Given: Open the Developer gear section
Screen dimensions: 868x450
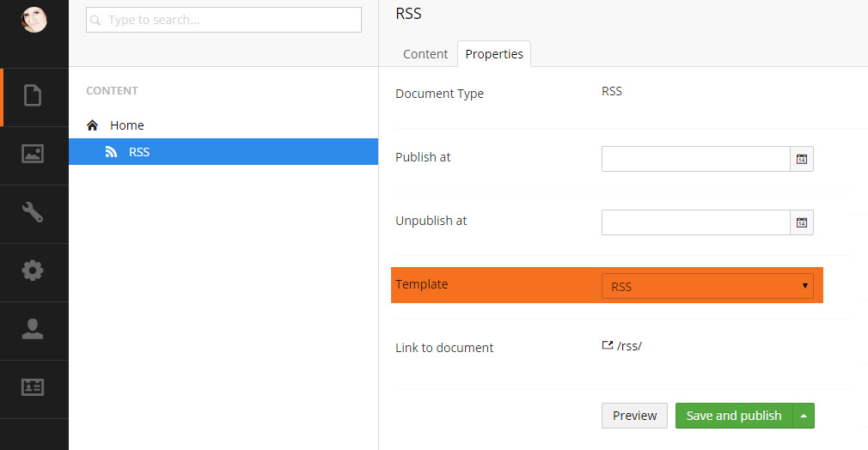Looking at the screenshot, I should [34, 271].
